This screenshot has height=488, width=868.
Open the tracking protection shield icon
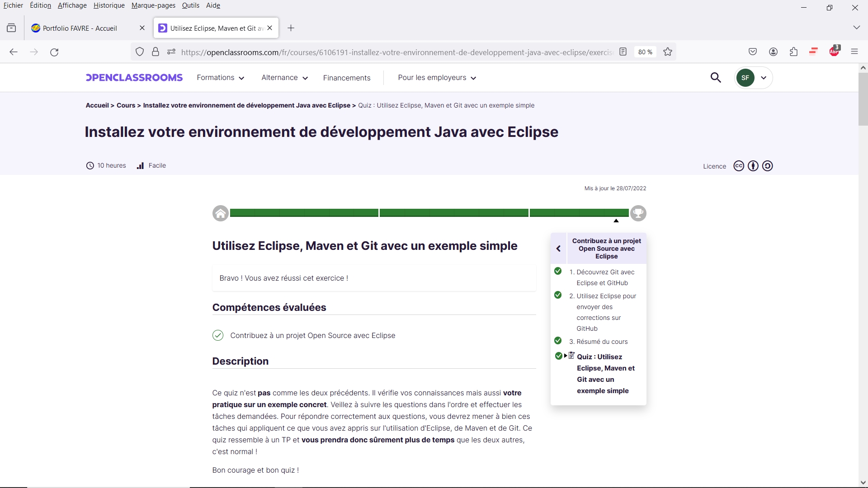point(140,52)
